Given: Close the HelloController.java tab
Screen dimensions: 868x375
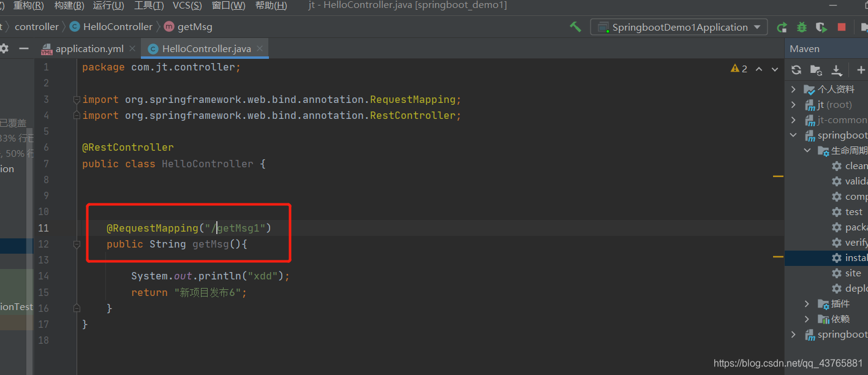Looking at the screenshot, I should pos(260,48).
